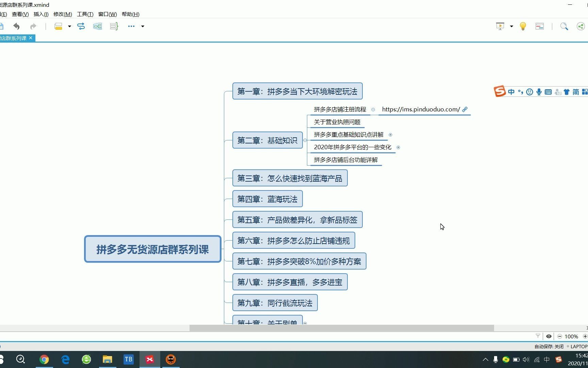Screen dimensions: 588x368
Task: Open Sogou IME skin shirt icon
Action: click(567, 92)
